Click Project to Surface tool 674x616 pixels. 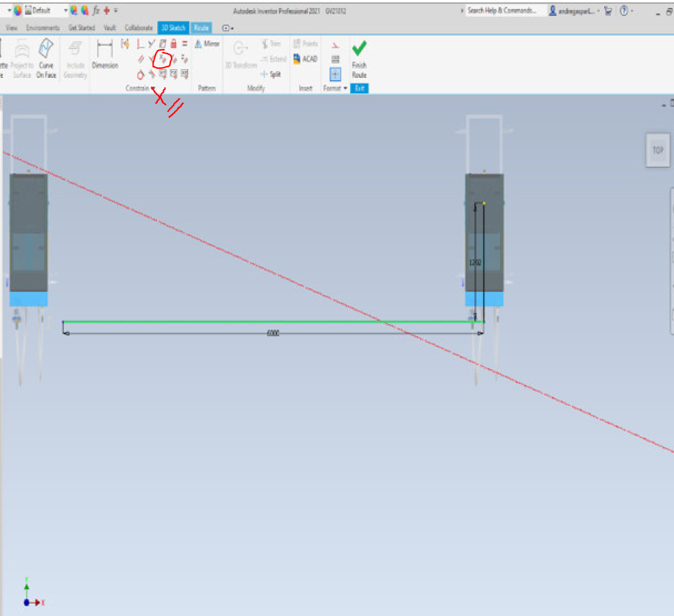[x=22, y=59]
